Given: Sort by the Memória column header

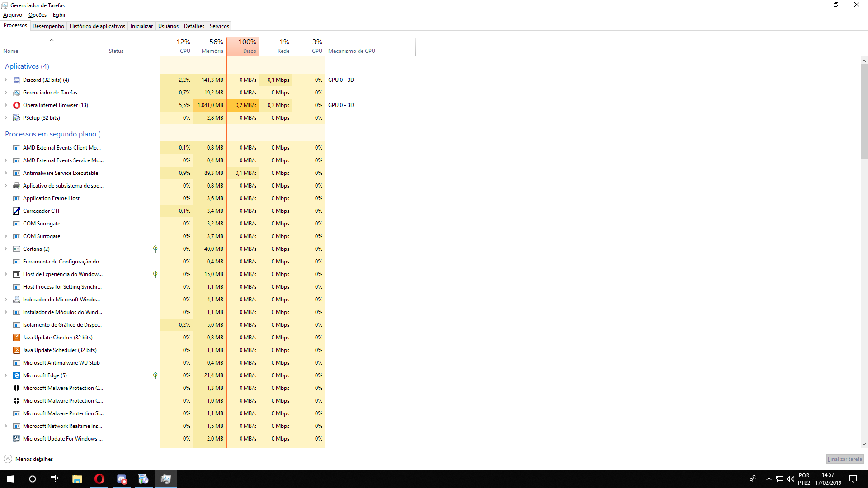Looking at the screenshot, I should (x=210, y=46).
